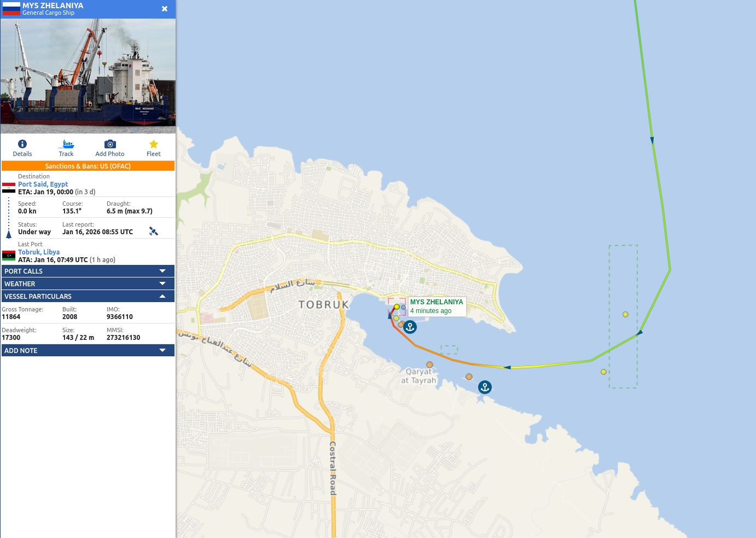Image resolution: width=756 pixels, height=538 pixels.
Task: Add vessel to Fleet star icon
Action: pyautogui.click(x=154, y=144)
